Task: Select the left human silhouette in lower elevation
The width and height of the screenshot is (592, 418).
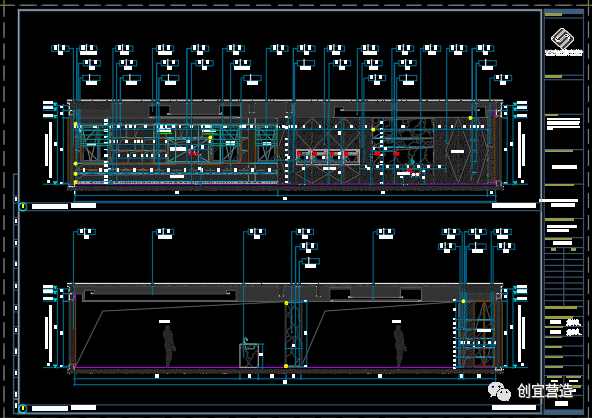Action: pos(169,346)
